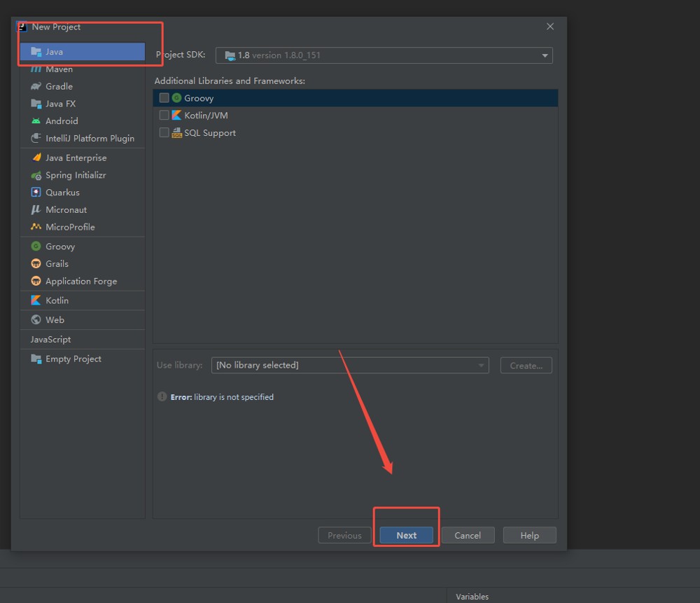Viewport: 700px width, 603px height.
Task: Pick the Java FX folder icon
Action: tap(36, 104)
